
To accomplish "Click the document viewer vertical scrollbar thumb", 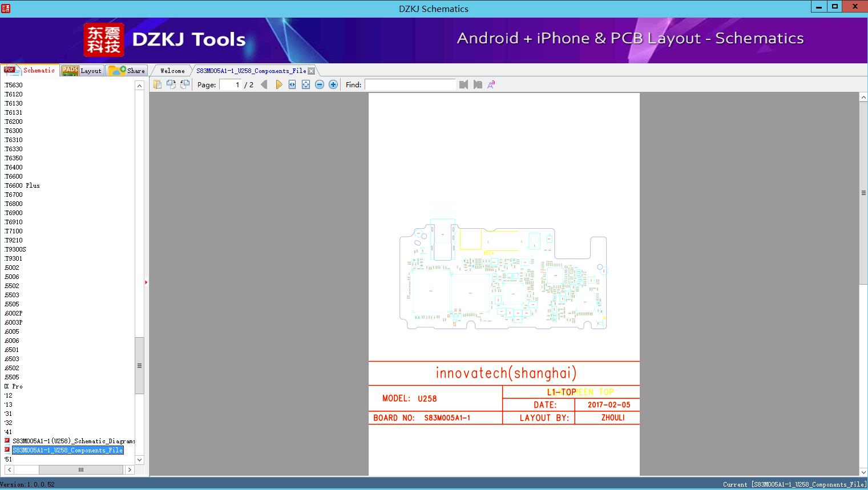I will (x=863, y=193).
